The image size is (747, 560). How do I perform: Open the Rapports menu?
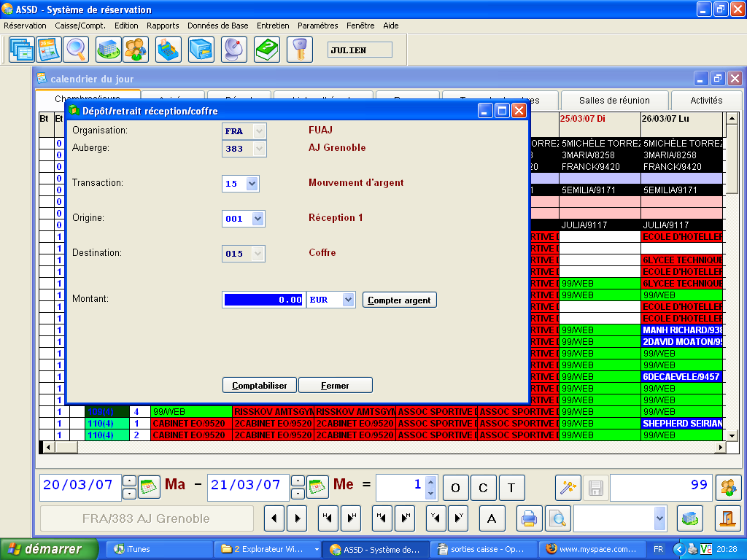pos(163,26)
